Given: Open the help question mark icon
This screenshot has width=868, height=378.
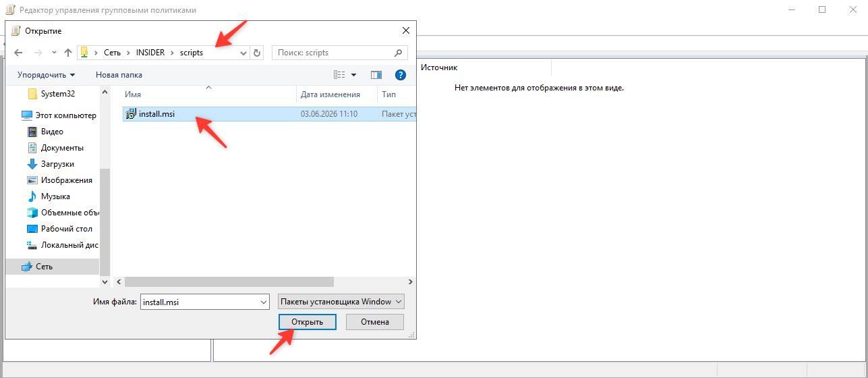Looking at the screenshot, I should point(400,75).
